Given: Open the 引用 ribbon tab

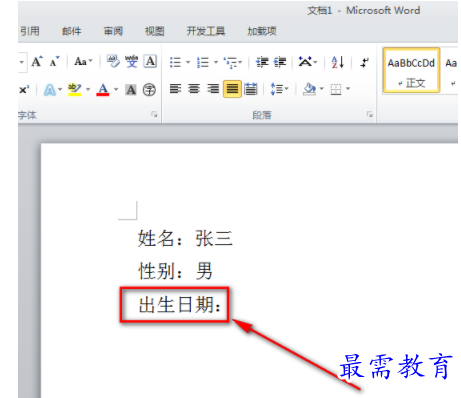Looking at the screenshot, I should (x=30, y=31).
